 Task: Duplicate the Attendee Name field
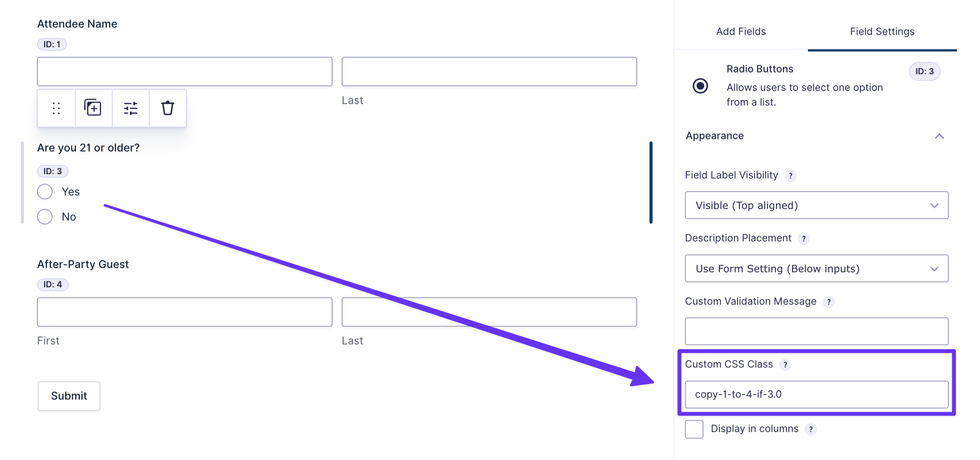[93, 108]
